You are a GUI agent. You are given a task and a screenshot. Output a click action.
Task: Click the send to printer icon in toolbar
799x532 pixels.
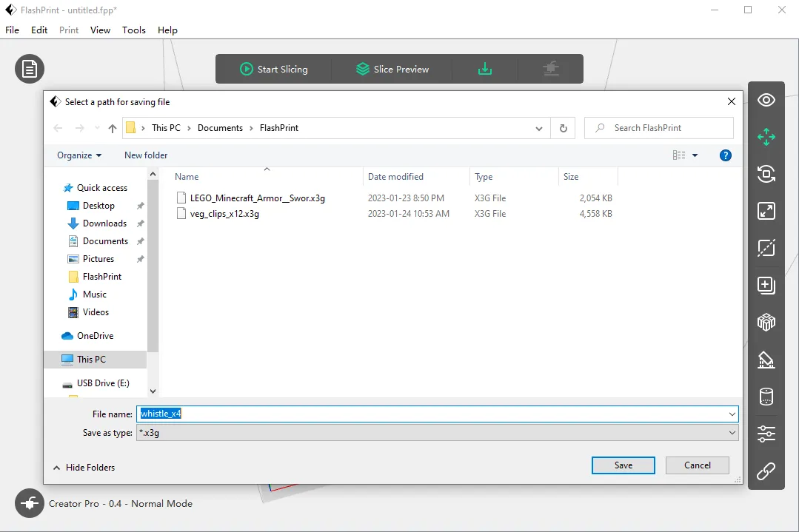pyautogui.click(x=551, y=69)
